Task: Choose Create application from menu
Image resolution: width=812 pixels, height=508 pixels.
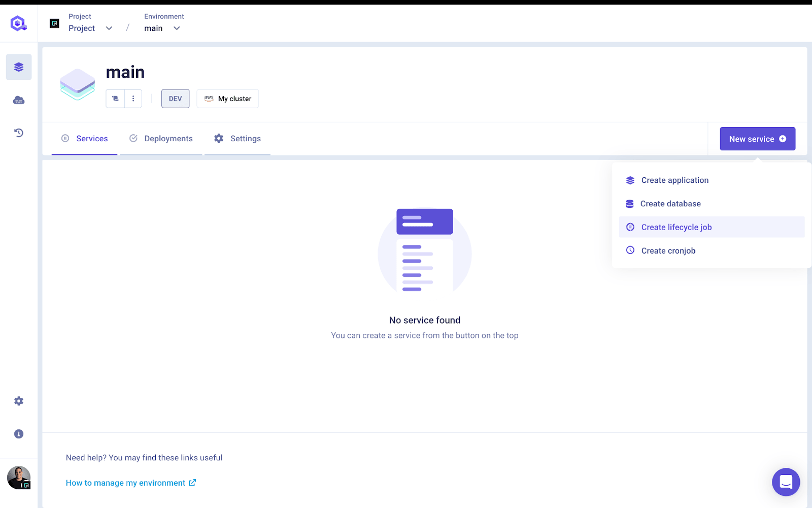Action: (674, 180)
